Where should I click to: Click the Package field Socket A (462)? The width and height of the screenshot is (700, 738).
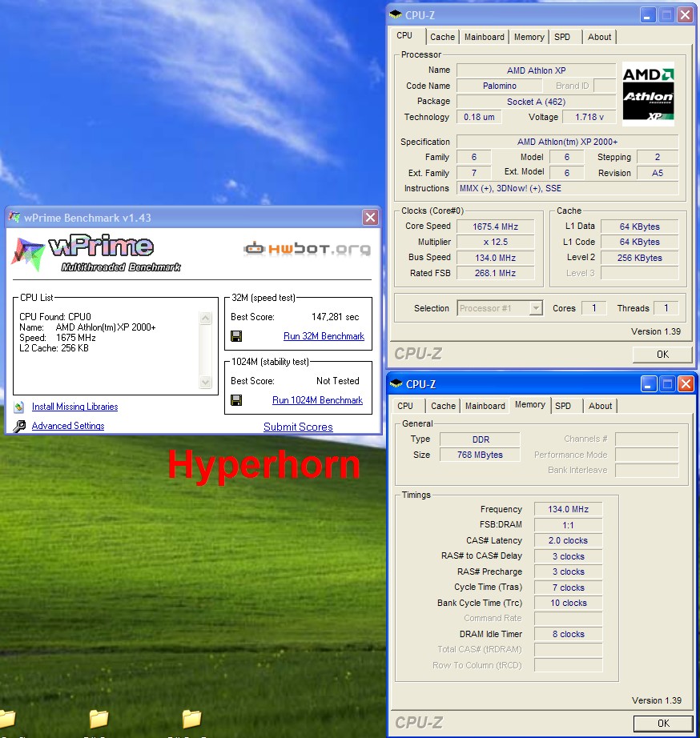click(536, 102)
